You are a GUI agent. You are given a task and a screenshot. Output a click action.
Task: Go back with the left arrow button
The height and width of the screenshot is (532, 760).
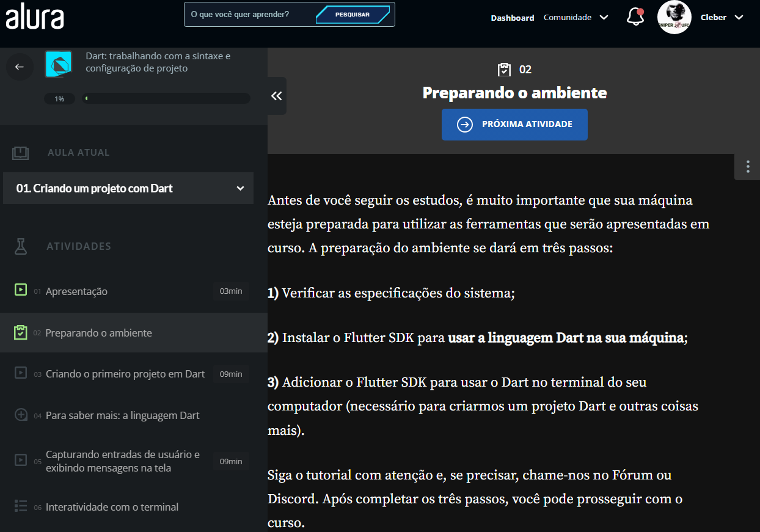(x=20, y=67)
